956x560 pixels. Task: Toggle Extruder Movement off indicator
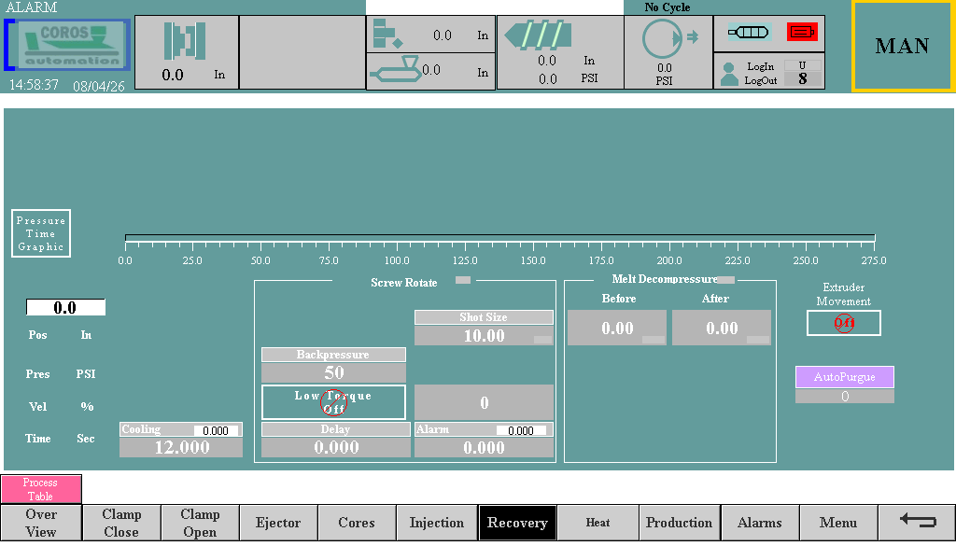[844, 323]
